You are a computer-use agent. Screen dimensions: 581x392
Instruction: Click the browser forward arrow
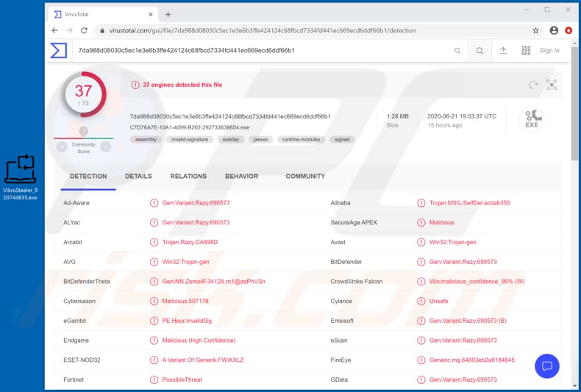pyautogui.click(x=69, y=30)
